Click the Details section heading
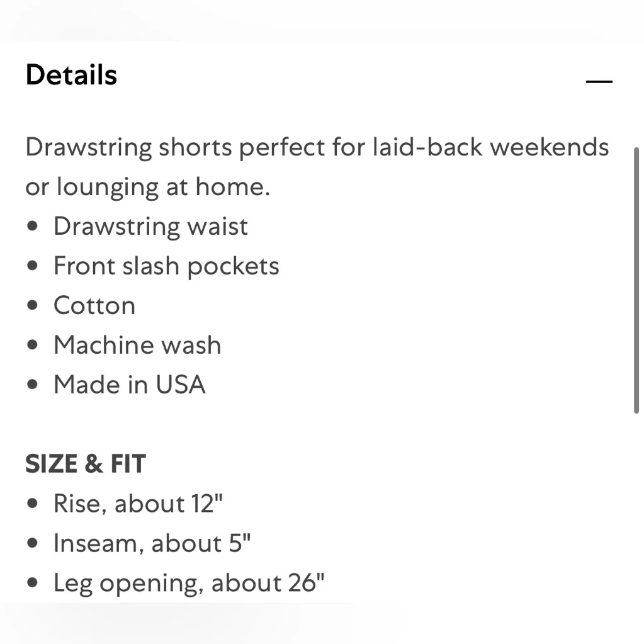The width and height of the screenshot is (644, 644). pos(71,75)
